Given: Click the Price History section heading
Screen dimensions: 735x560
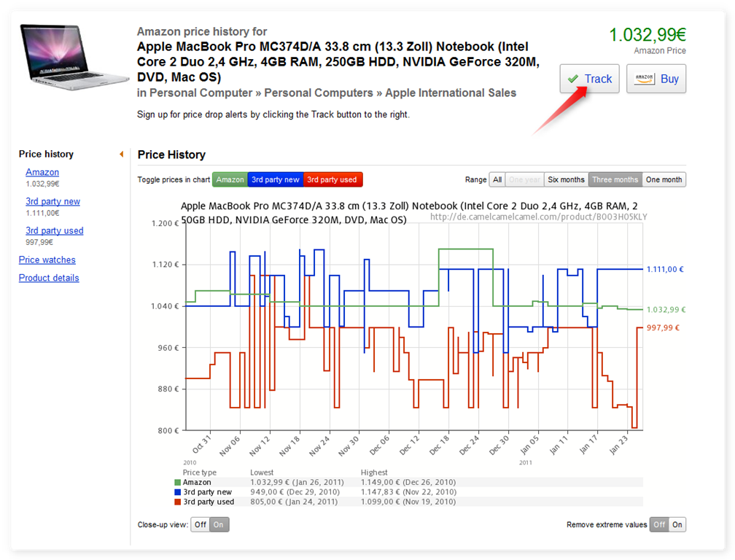Looking at the screenshot, I should (x=171, y=155).
